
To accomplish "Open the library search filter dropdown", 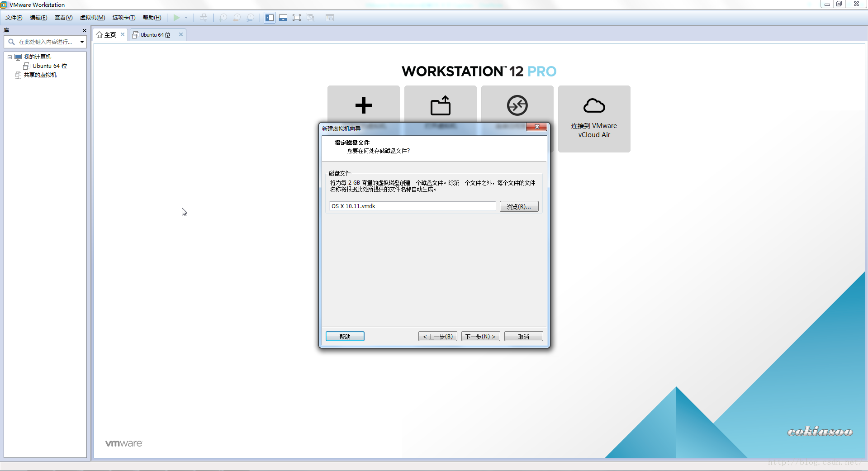I will click(x=82, y=42).
